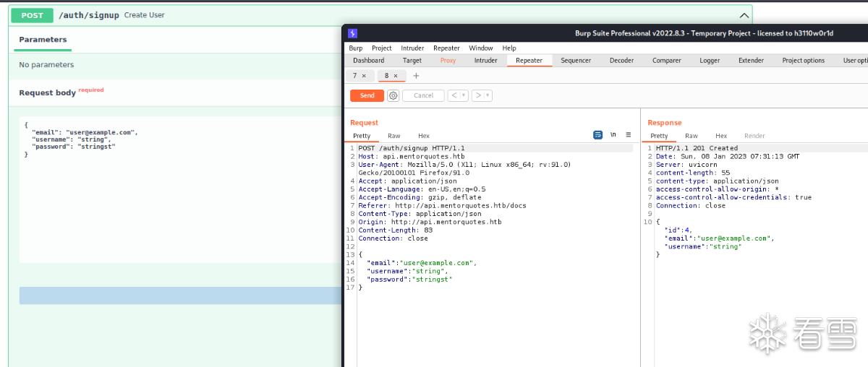Image resolution: width=868 pixels, height=367 pixels.
Task: Click the Cancel button in Repeater
Action: click(x=423, y=95)
